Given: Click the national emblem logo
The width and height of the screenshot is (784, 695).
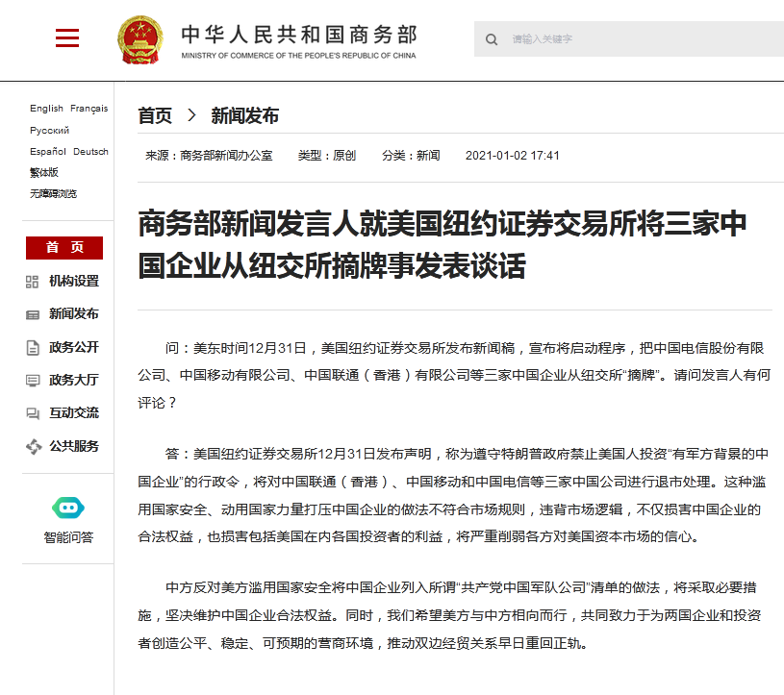Looking at the screenshot, I should click(x=140, y=40).
